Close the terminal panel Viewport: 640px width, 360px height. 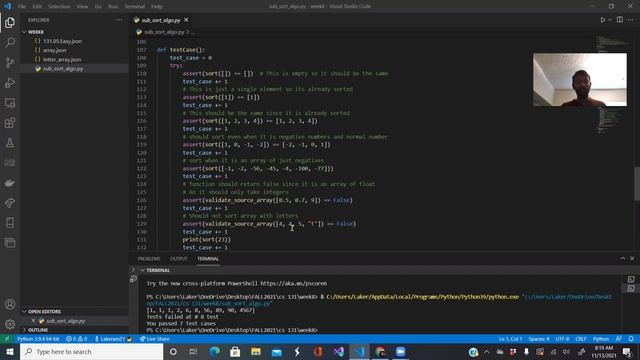point(632,258)
